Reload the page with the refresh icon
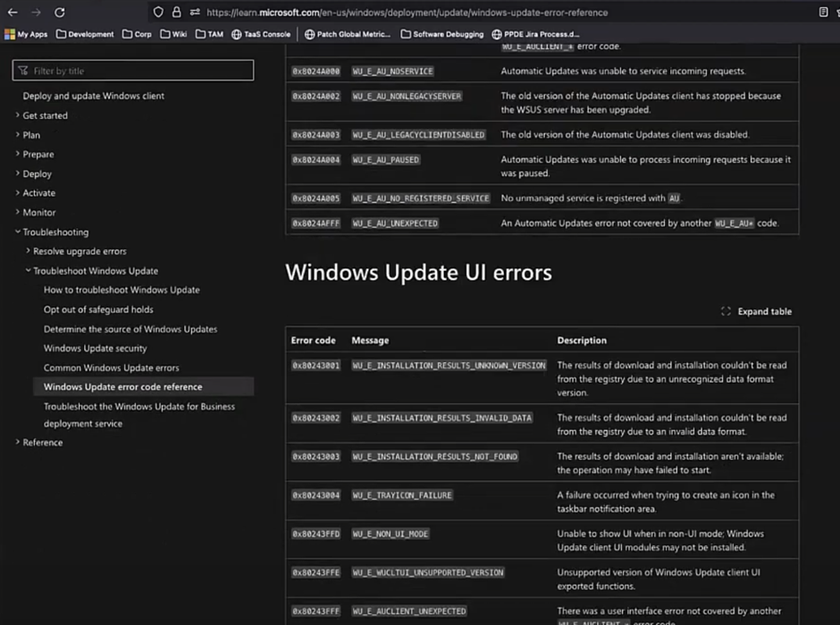840x625 pixels. point(60,13)
